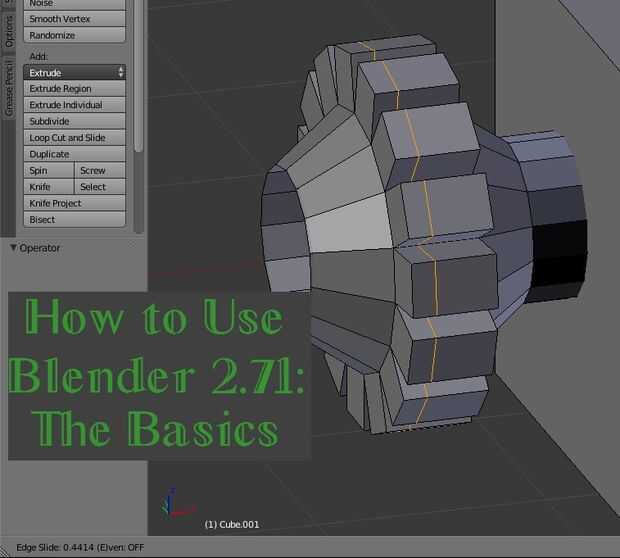Click the Bisect button

(x=74, y=219)
